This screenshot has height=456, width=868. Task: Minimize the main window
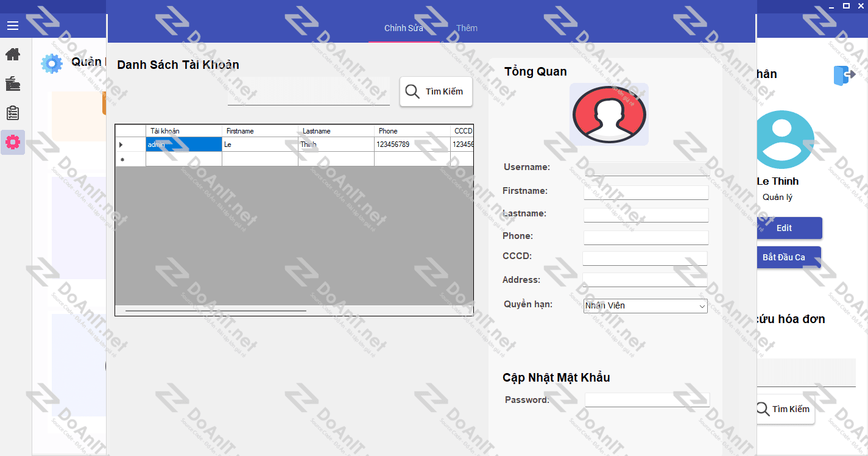pyautogui.click(x=832, y=5)
